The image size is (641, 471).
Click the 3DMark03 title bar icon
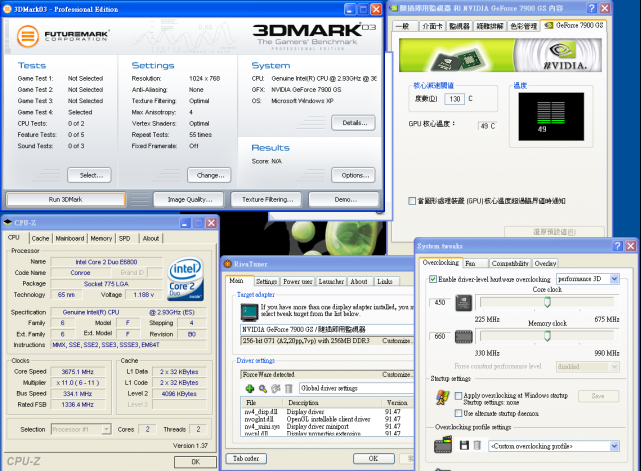[x=7, y=9]
